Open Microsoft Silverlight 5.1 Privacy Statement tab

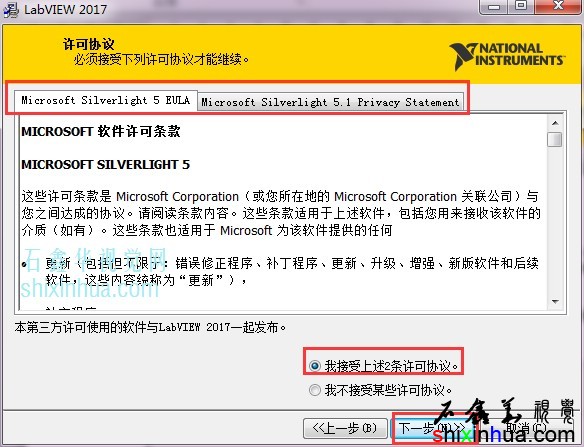tap(330, 102)
